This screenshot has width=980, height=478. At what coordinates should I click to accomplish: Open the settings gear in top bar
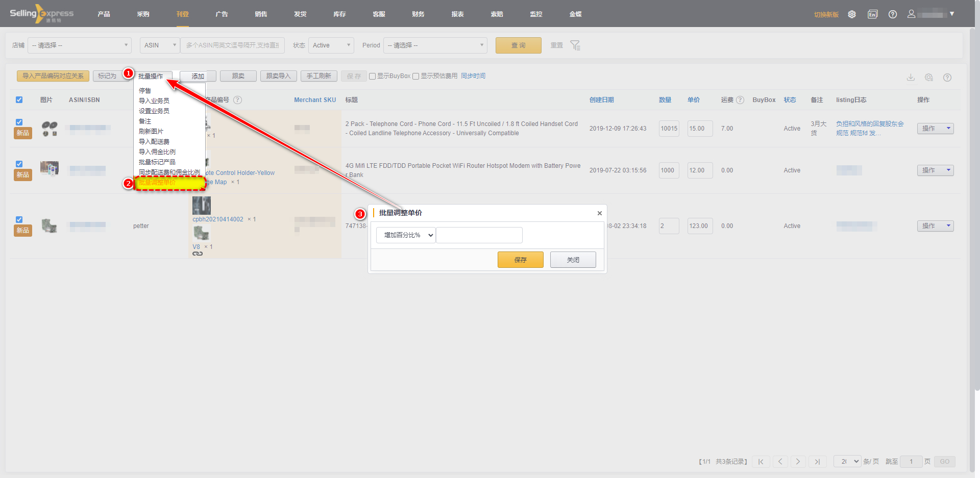coord(852,14)
